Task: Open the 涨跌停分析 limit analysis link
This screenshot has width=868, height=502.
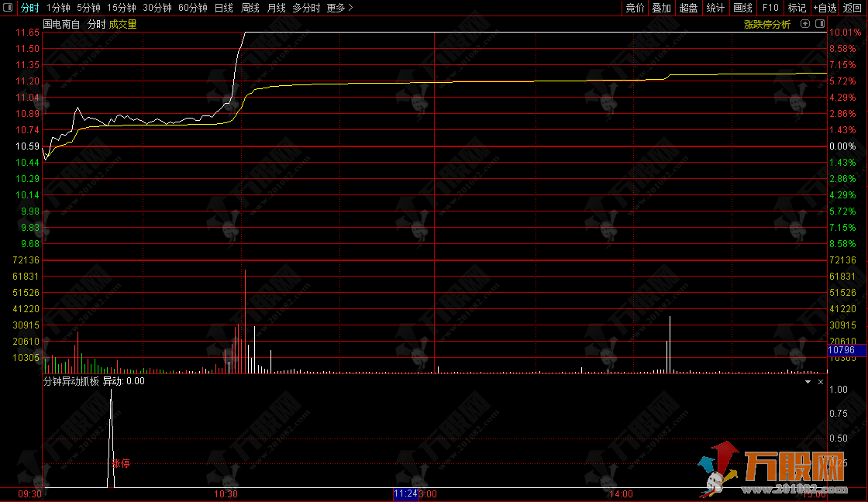Action: (x=767, y=24)
